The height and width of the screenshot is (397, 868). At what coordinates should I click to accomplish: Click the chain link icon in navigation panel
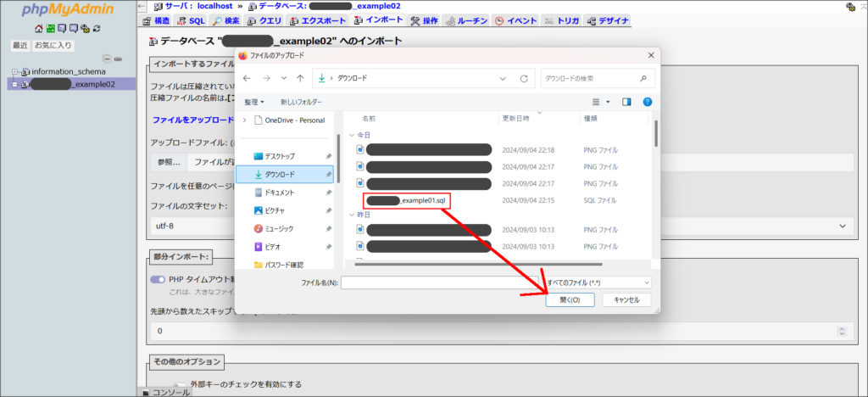tap(118, 59)
